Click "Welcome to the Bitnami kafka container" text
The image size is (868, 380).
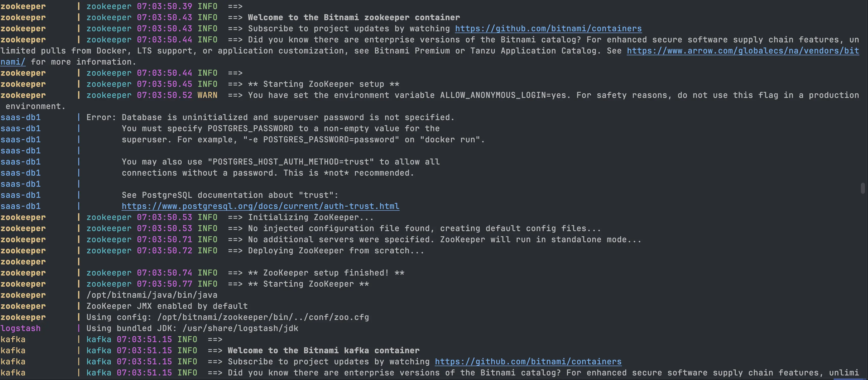tap(323, 351)
